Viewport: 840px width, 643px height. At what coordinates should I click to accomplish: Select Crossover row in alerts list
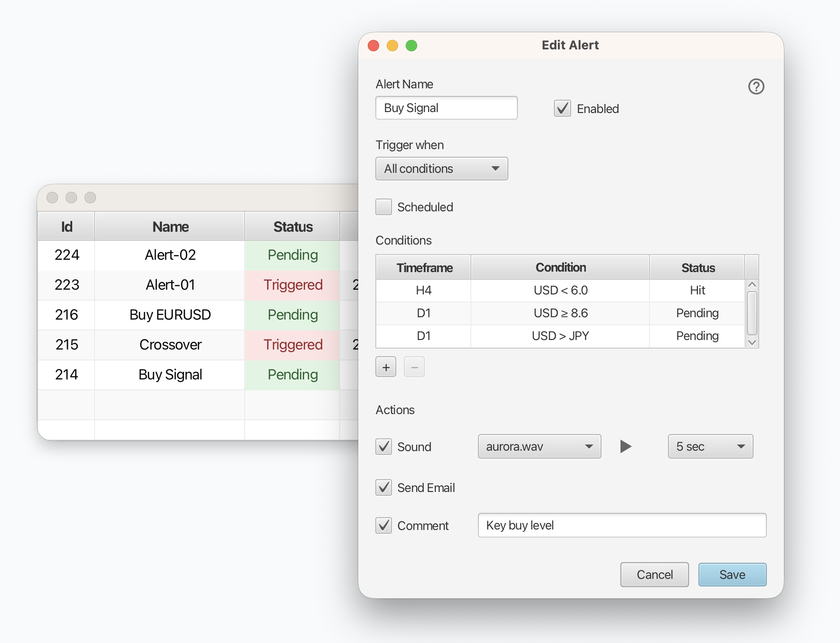pyautogui.click(x=198, y=345)
